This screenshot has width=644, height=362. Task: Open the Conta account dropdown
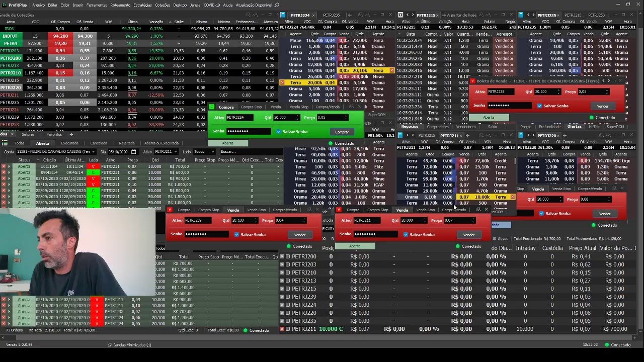coord(93,151)
